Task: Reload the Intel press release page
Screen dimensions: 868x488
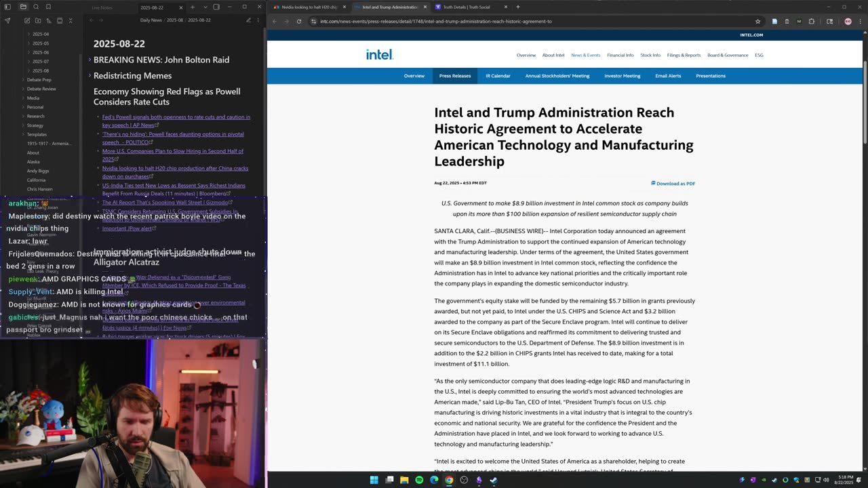Action: (298, 21)
